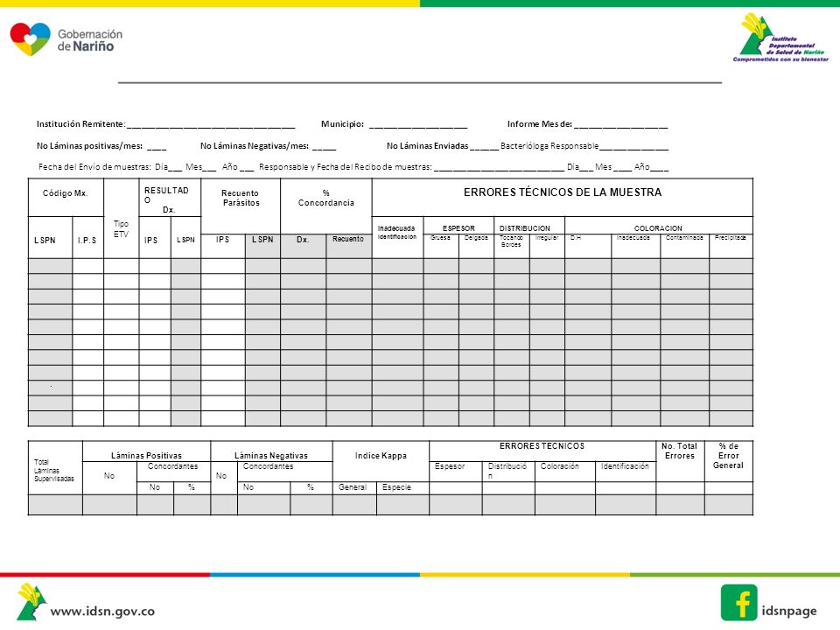Click the 'DISTRIBUCION' group header
This screenshot has width=840, height=630.
pos(524,228)
